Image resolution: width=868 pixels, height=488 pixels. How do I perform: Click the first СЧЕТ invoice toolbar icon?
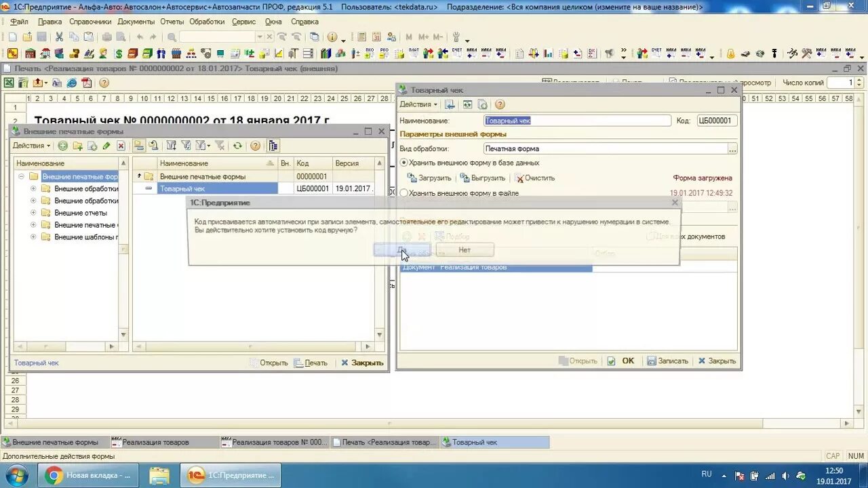(x=456, y=54)
